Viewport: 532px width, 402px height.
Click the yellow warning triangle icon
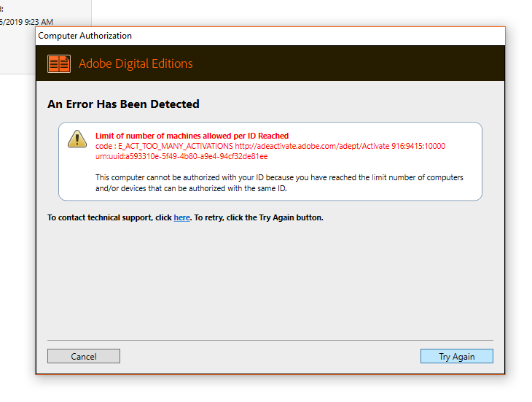coord(77,139)
